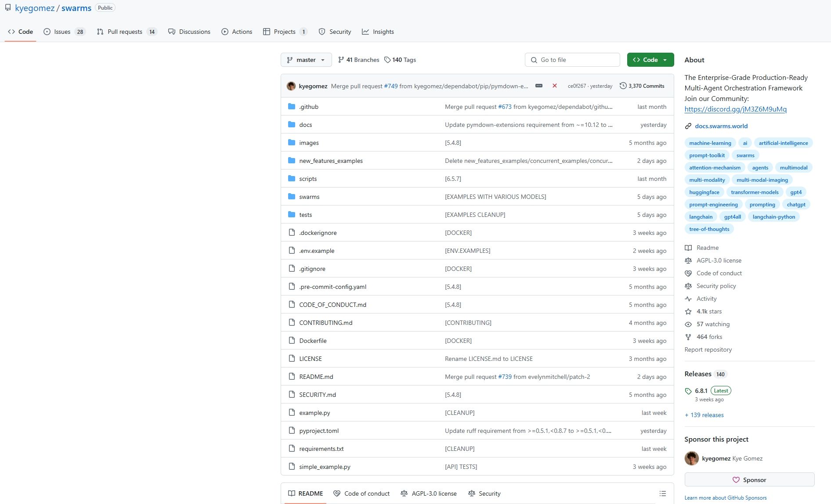Expand the green Code dropdown button

(x=650, y=60)
